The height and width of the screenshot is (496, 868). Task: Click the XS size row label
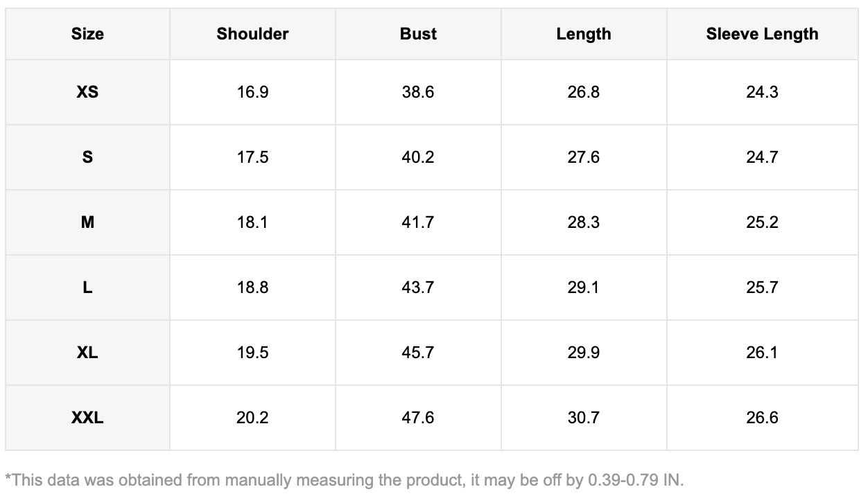[x=87, y=92]
